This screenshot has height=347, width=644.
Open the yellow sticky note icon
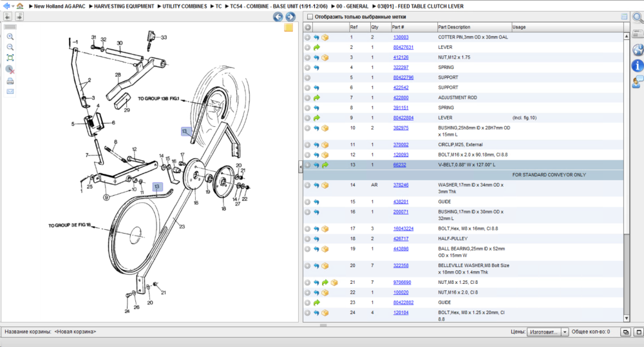(289, 28)
